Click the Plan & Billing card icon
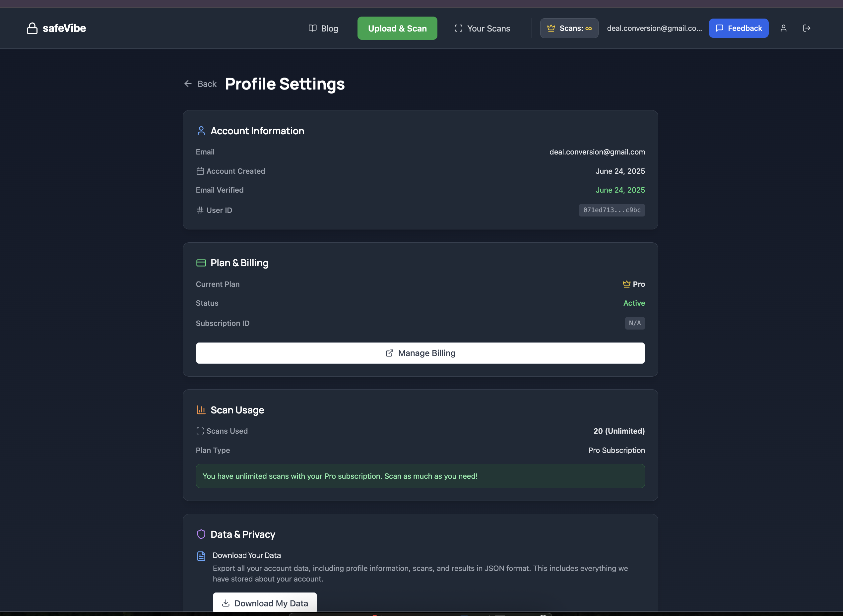The width and height of the screenshot is (843, 616). pos(201,263)
